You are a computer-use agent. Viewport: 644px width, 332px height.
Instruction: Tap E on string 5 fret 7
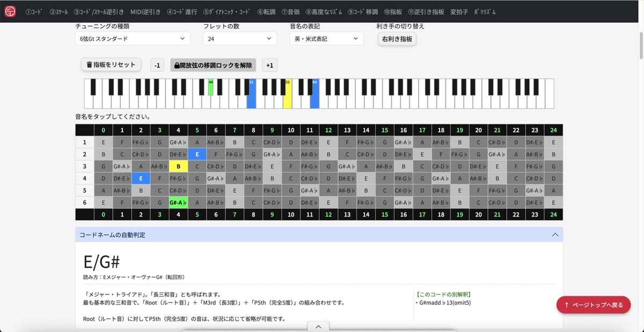coord(235,190)
